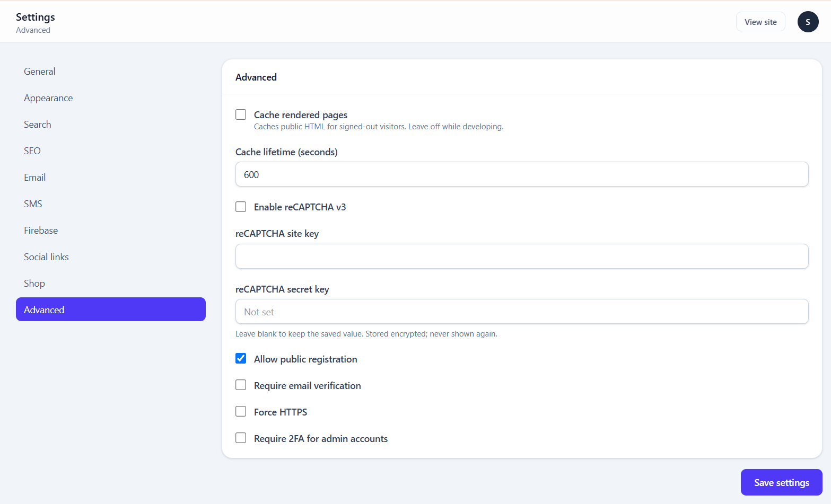Tick Enable reCAPTCHA v3
The height and width of the screenshot is (504, 831).
click(241, 207)
